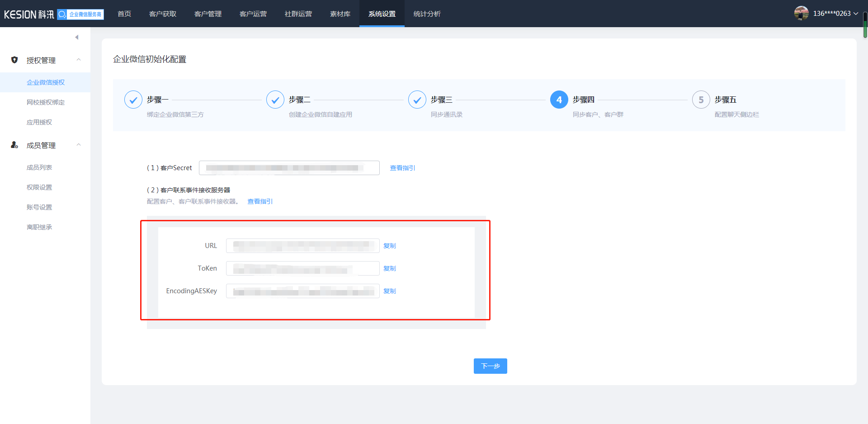This screenshot has width=868, height=424.
Task: Click the 客户Secret input field
Action: coord(289,168)
